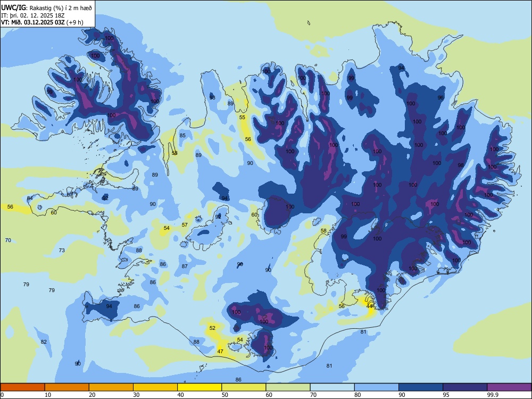Viewport: 532px width, 399px height.
Task: Click the '57' humidity value on the map
Action: (x=185, y=225)
